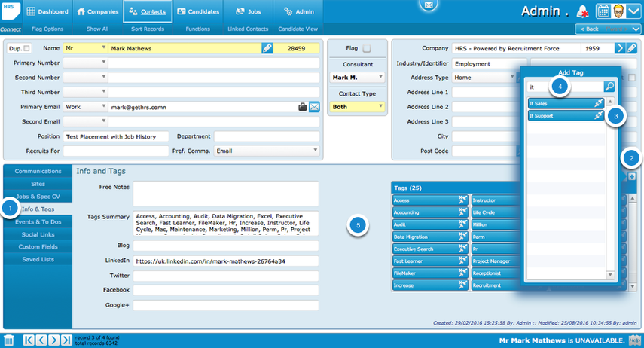Go to company record arrow icon
This screenshot has width=644, height=348.
coord(620,48)
